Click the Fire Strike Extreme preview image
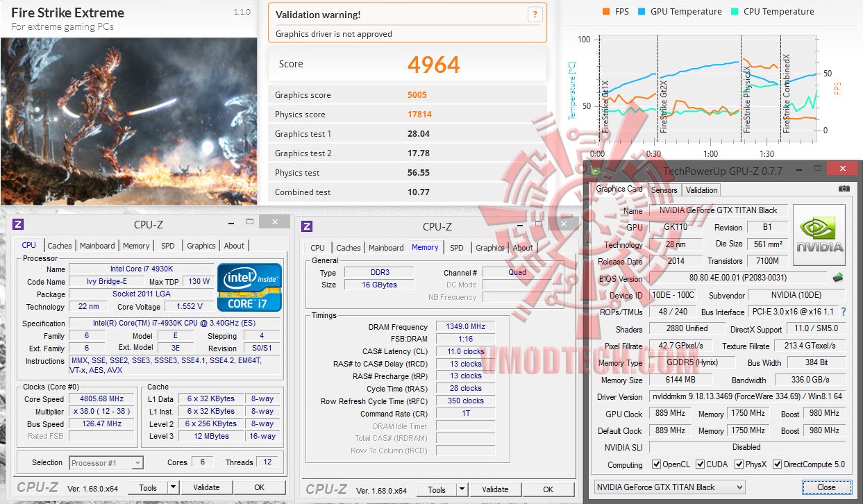The width and height of the screenshot is (863, 504). pyautogui.click(x=129, y=121)
